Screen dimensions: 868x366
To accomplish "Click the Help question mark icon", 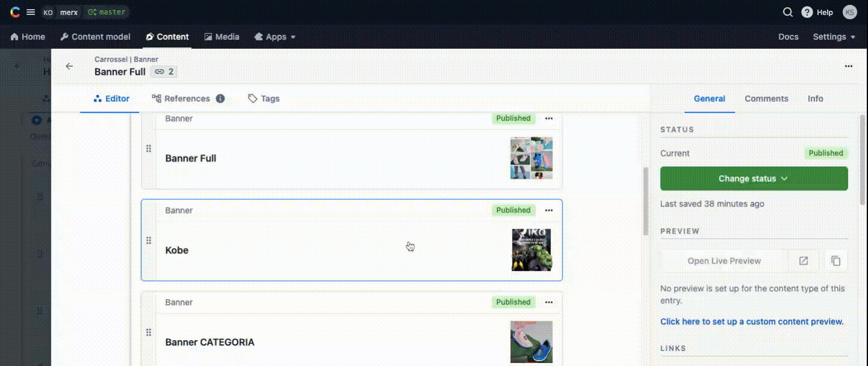I will [x=807, y=12].
